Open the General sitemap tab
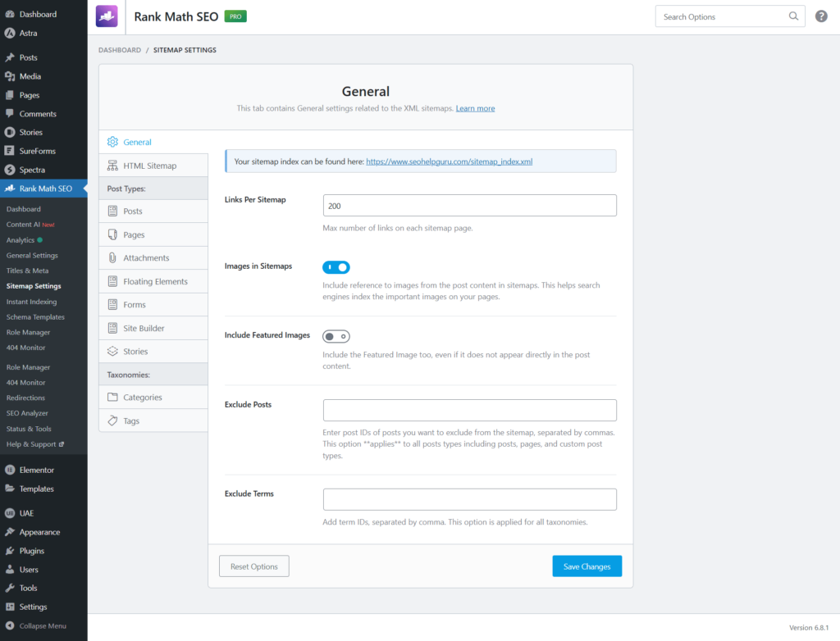 tap(153, 142)
